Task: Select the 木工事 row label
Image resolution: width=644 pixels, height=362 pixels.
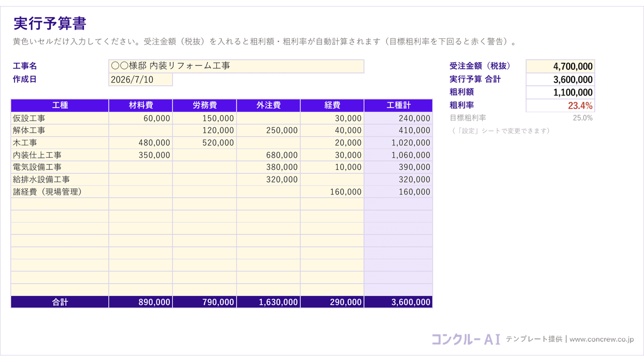Action: tap(60, 143)
